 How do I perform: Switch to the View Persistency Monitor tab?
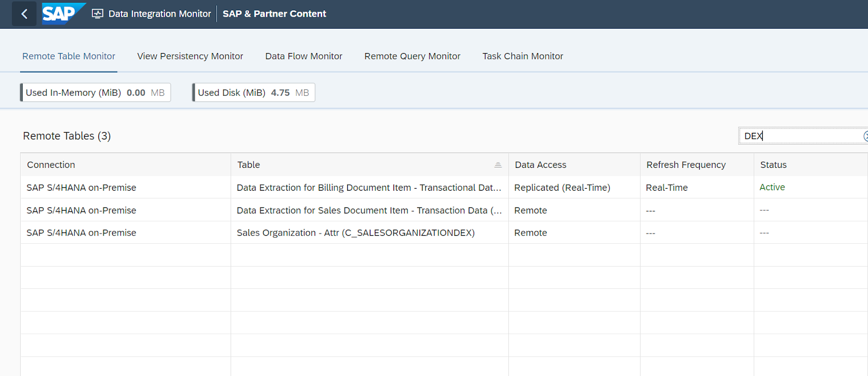[190, 56]
